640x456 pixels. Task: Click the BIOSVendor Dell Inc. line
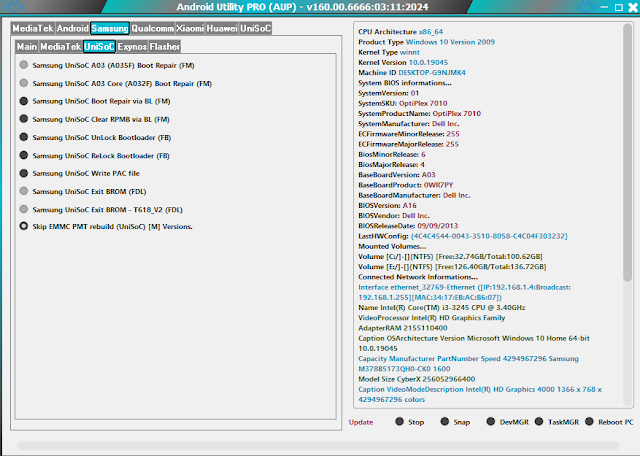(394, 216)
